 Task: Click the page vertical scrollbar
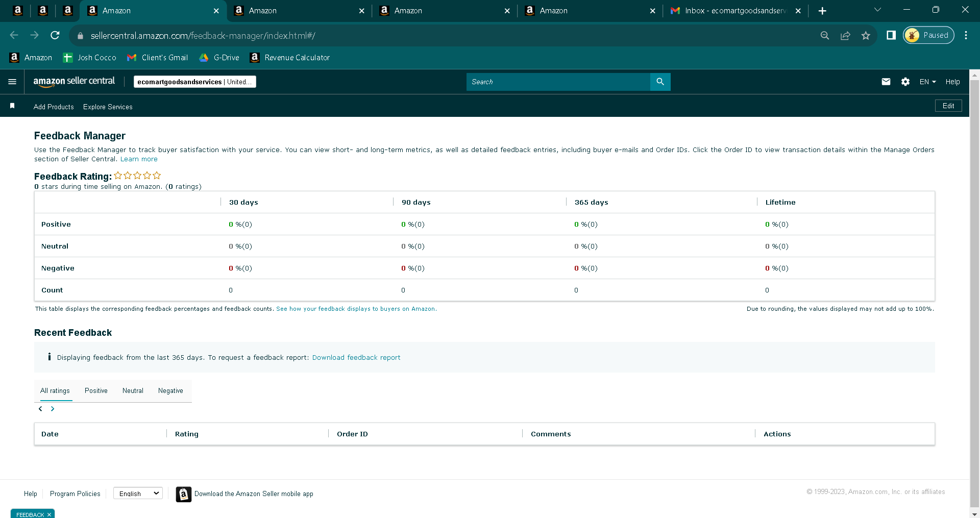coord(974,293)
